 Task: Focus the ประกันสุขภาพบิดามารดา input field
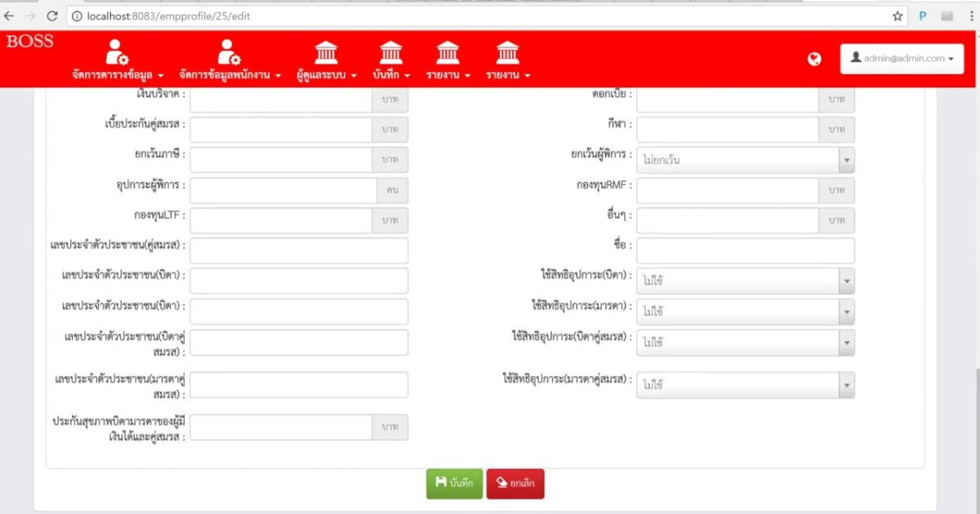click(281, 427)
